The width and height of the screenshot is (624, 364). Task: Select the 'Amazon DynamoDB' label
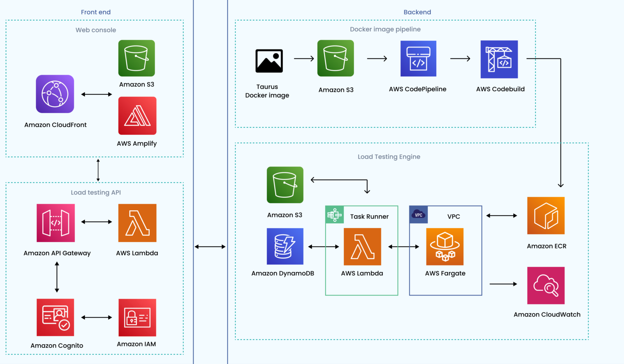283,273
